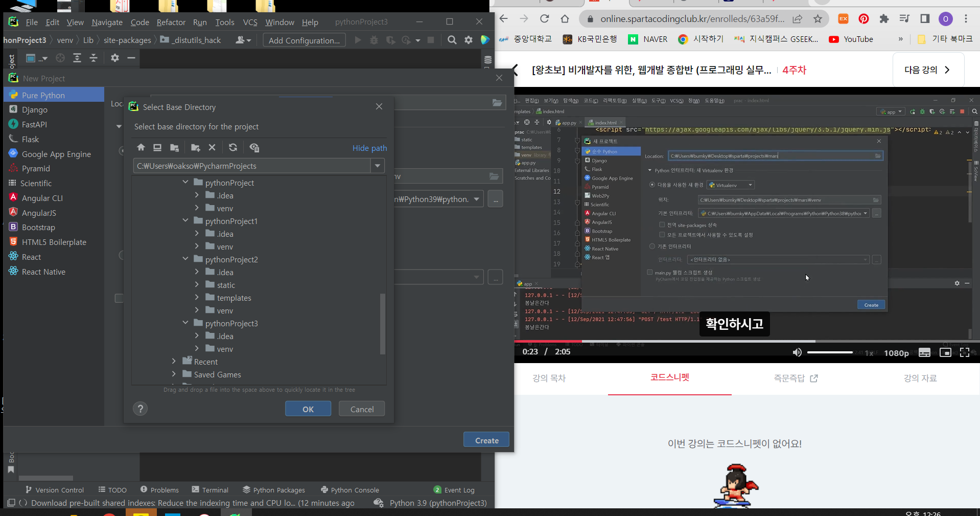
Task: Click the Pinterest extension icon in Chrome
Action: [x=864, y=19]
